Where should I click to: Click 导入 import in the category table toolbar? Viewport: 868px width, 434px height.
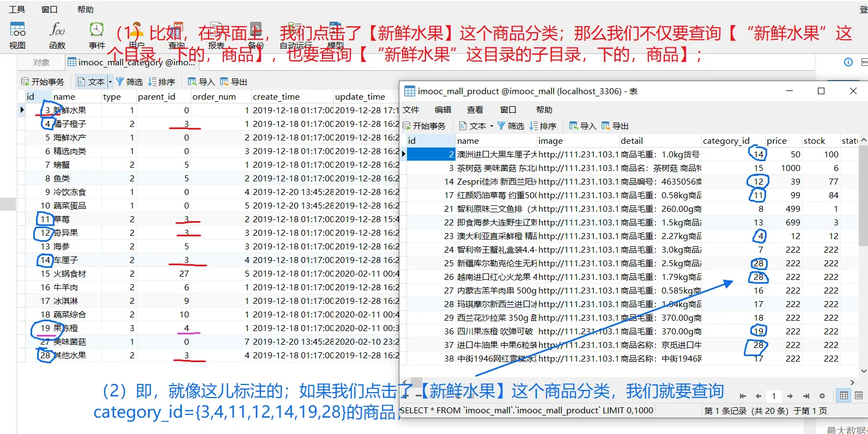tap(201, 82)
